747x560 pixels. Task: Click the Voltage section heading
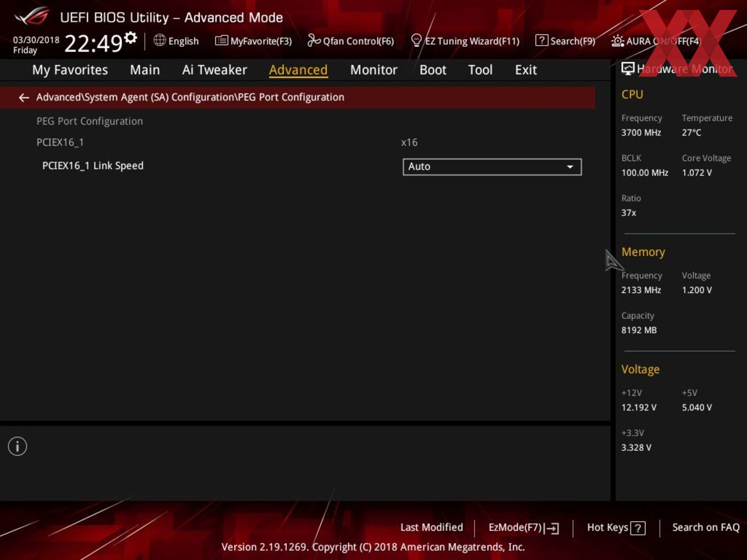640,369
